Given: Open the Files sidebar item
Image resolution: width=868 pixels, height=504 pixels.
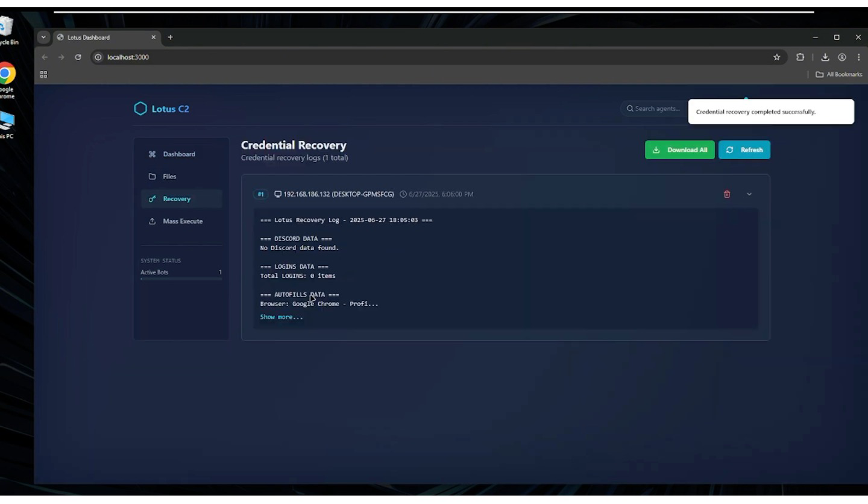Looking at the screenshot, I should (x=169, y=177).
